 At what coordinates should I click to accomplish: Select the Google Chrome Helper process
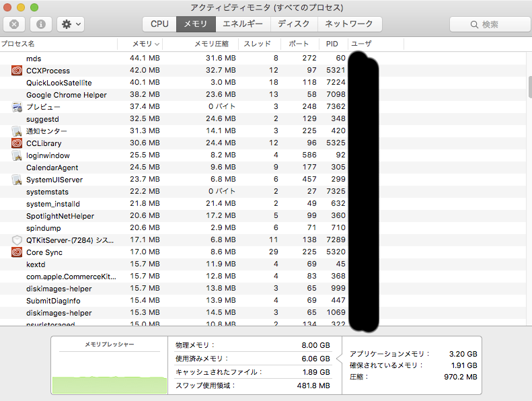coord(263,95)
